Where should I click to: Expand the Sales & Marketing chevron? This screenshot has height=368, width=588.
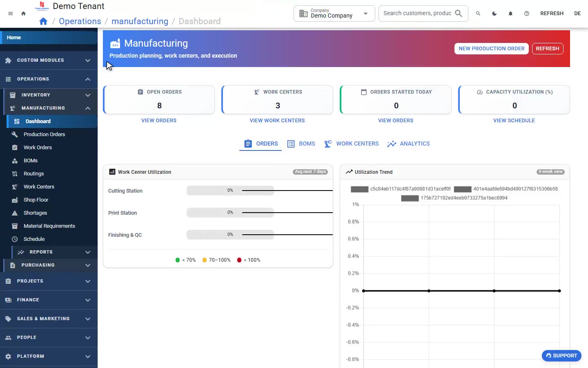click(88, 319)
